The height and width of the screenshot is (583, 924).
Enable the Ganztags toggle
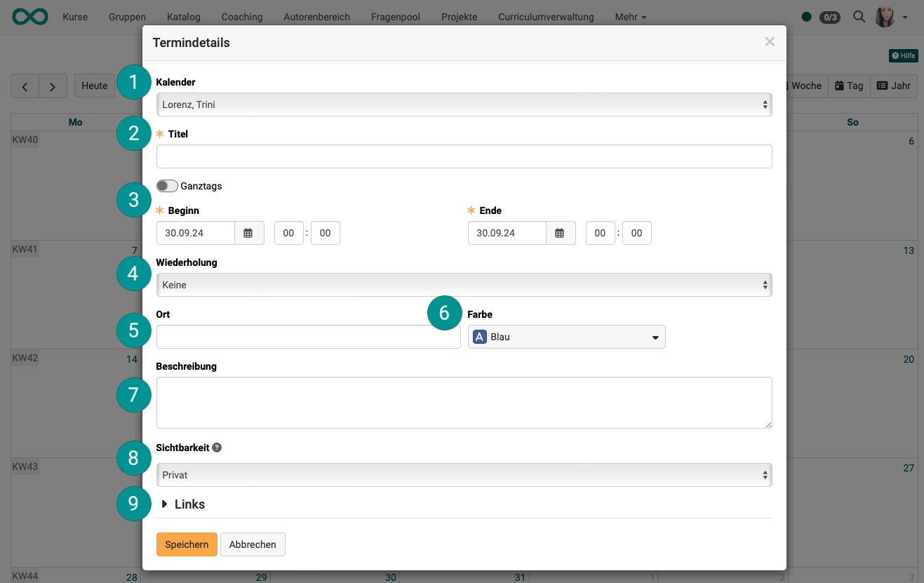tap(167, 186)
